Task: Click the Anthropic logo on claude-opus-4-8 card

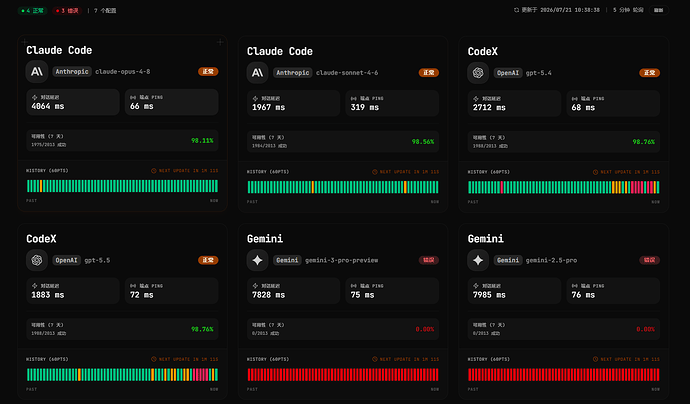Action: point(37,71)
